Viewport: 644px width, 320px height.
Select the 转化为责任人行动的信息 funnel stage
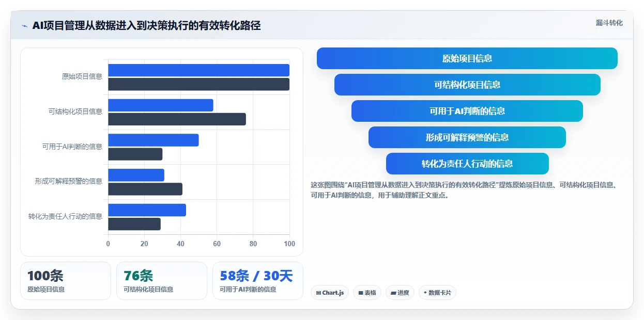point(467,164)
